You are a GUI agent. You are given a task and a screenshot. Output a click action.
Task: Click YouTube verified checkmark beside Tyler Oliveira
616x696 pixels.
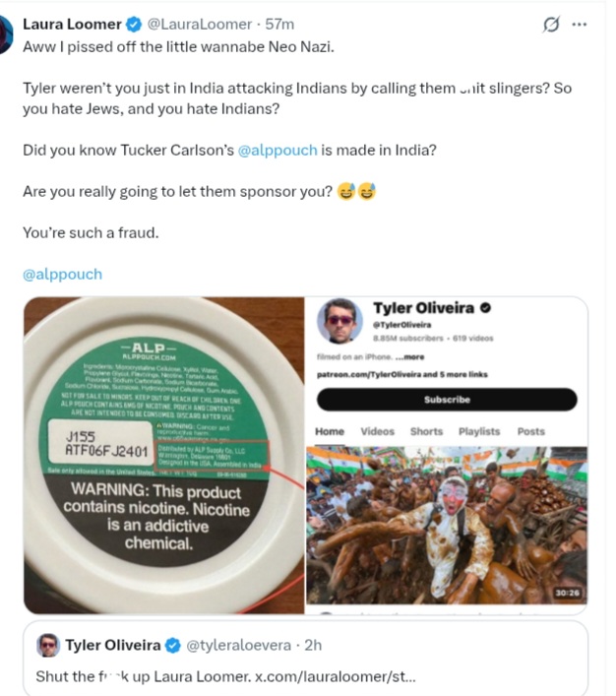pyautogui.click(x=486, y=309)
